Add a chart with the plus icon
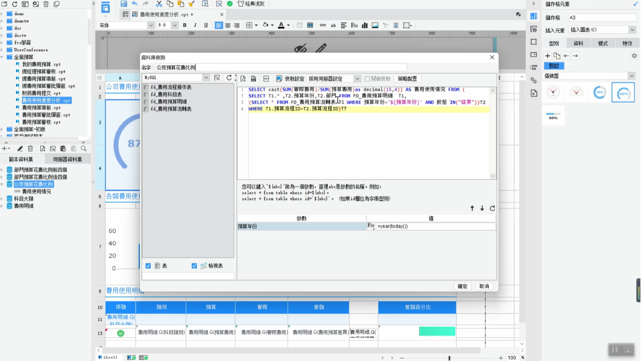The image size is (644, 361). (548, 56)
